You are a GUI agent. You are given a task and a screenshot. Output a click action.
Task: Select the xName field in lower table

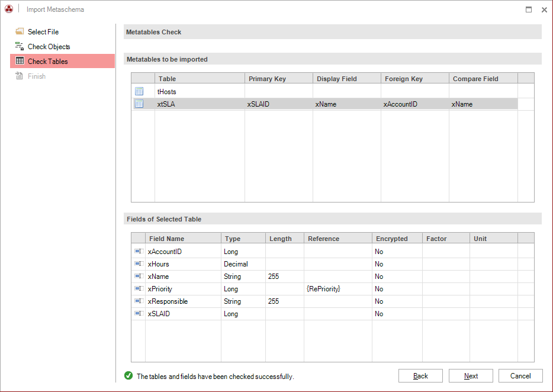coord(158,277)
